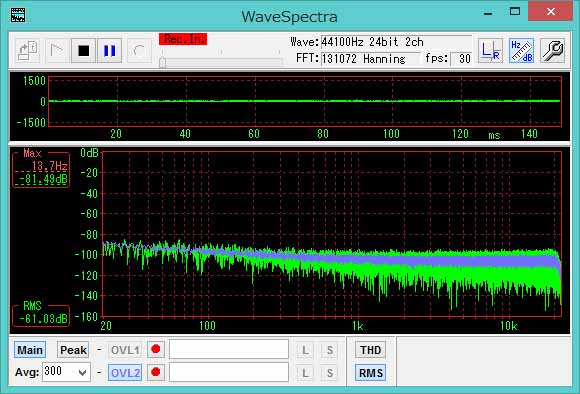Viewport: 580px width, 394px height.
Task: Click the red record dot for OVL1
Action: pos(156,349)
